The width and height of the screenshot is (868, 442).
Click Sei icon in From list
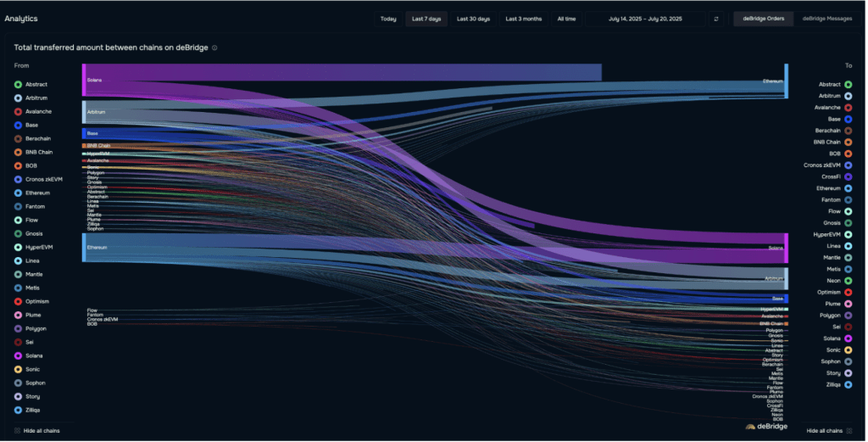pyautogui.click(x=19, y=342)
